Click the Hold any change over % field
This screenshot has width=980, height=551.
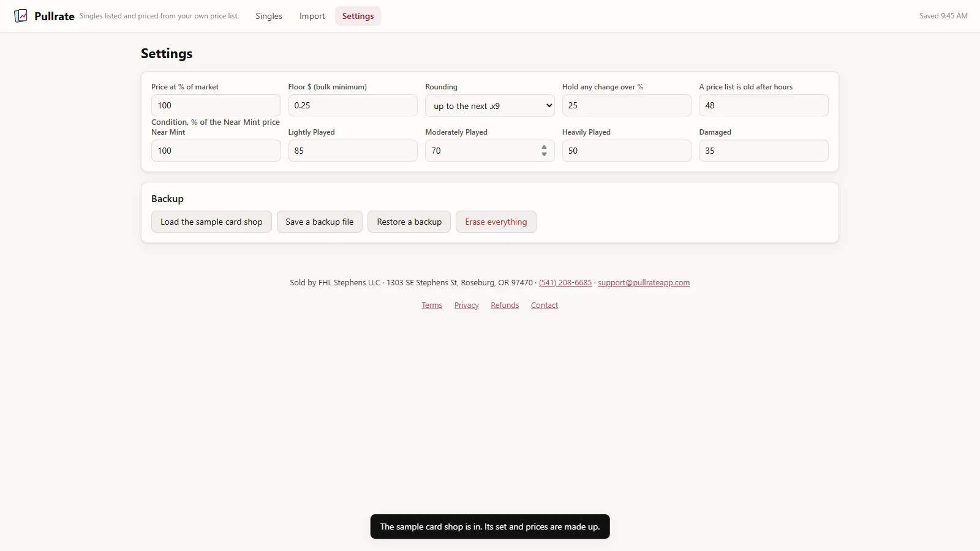pos(627,105)
